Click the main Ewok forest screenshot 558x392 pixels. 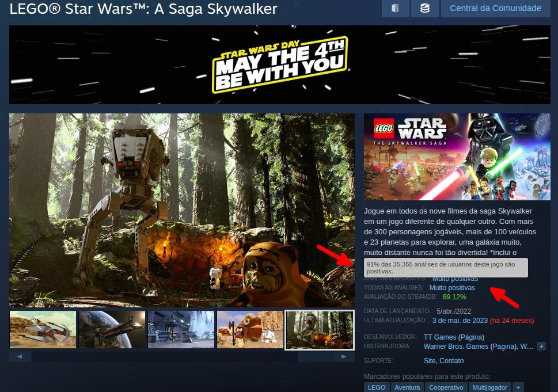tap(182, 210)
